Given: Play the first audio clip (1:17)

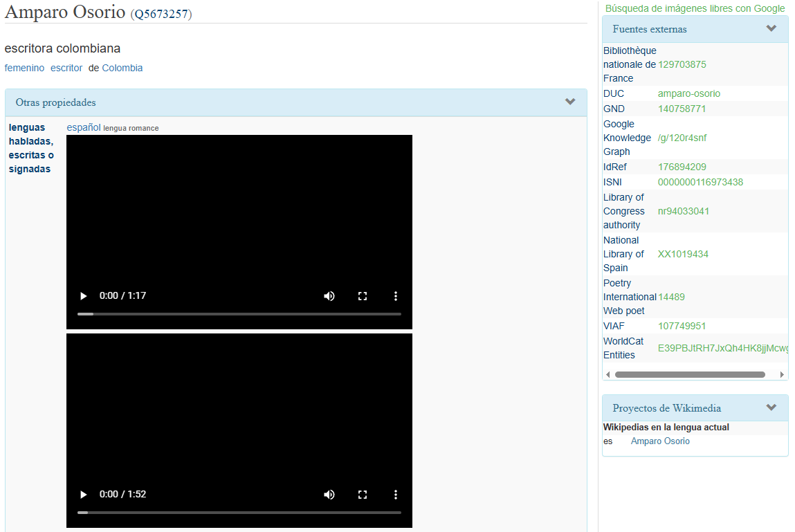Looking at the screenshot, I should (83, 296).
